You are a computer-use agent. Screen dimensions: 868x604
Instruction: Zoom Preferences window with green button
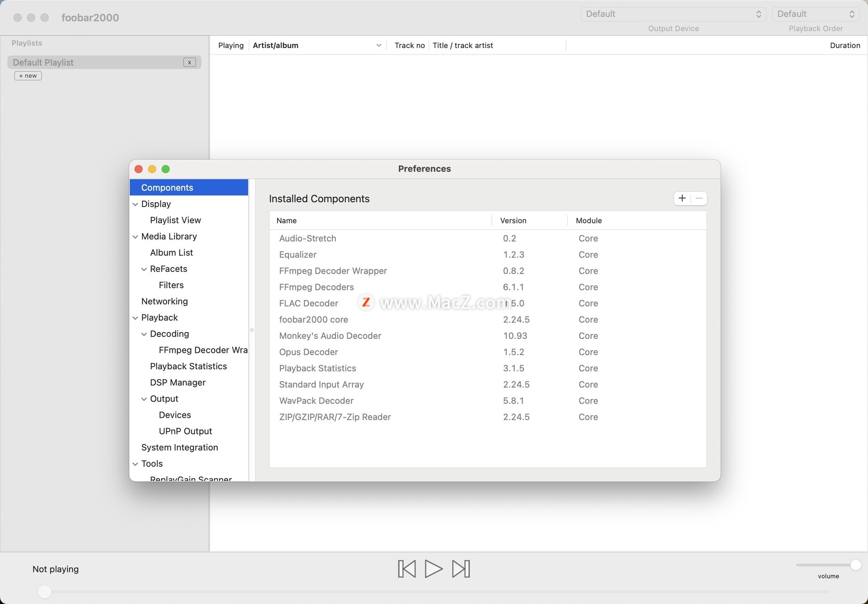pyautogui.click(x=165, y=169)
